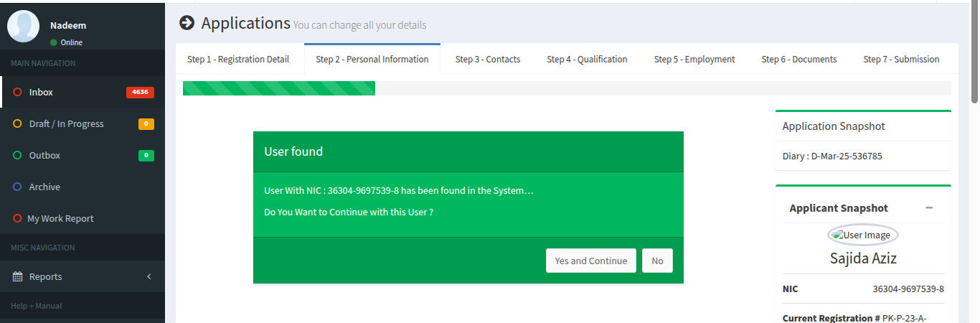Expand the Reports menu chevron
This screenshot has width=980, height=323.
pyautogui.click(x=149, y=276)
